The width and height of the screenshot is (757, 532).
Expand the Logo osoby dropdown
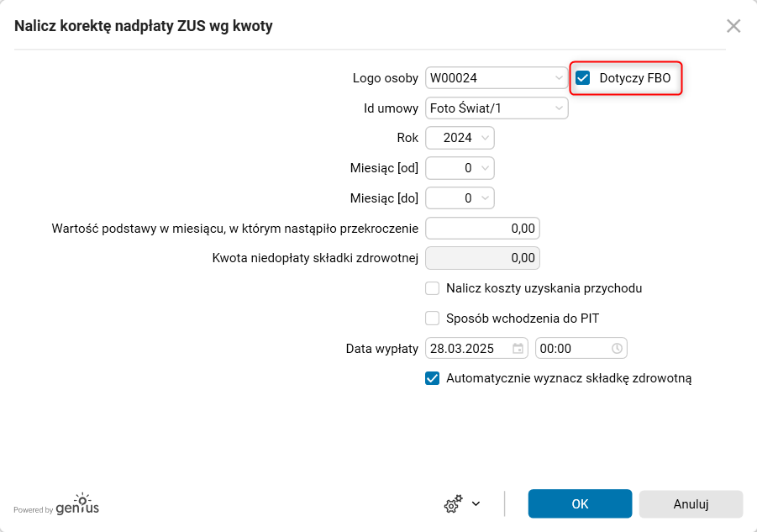559,78
